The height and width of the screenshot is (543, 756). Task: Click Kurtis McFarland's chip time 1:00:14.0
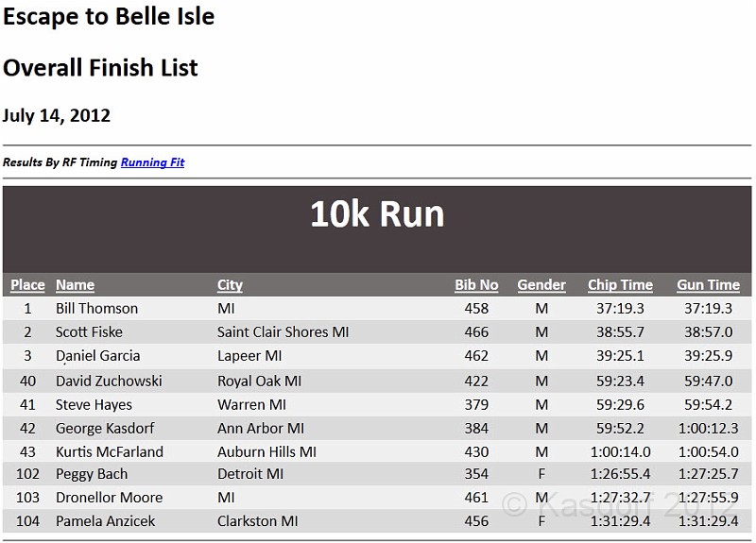619,451
